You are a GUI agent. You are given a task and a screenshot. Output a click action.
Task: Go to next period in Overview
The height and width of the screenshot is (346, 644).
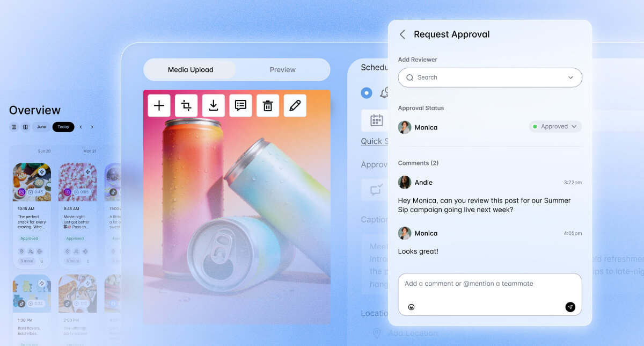coord(92,127)
